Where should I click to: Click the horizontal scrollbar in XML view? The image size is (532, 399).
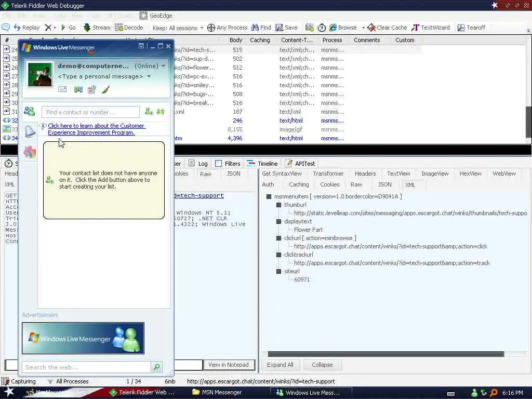pyautogui.click(x=386, y=354)
